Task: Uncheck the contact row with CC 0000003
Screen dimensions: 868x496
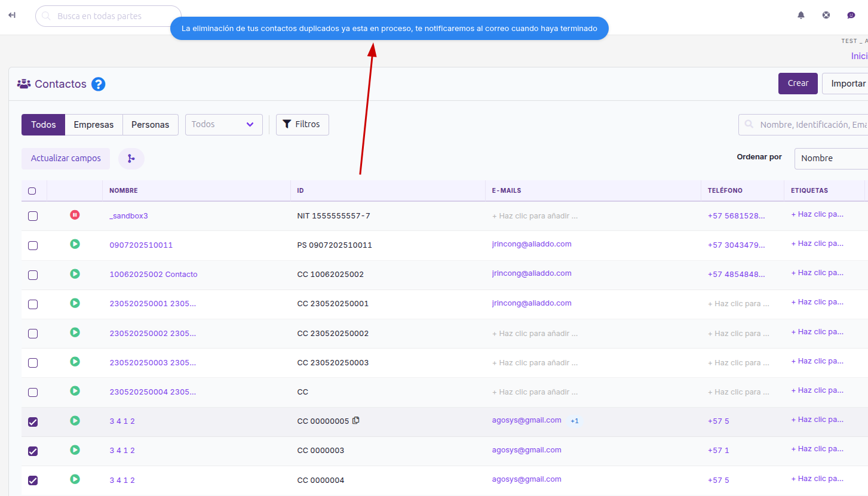Action: click(33, 451)
